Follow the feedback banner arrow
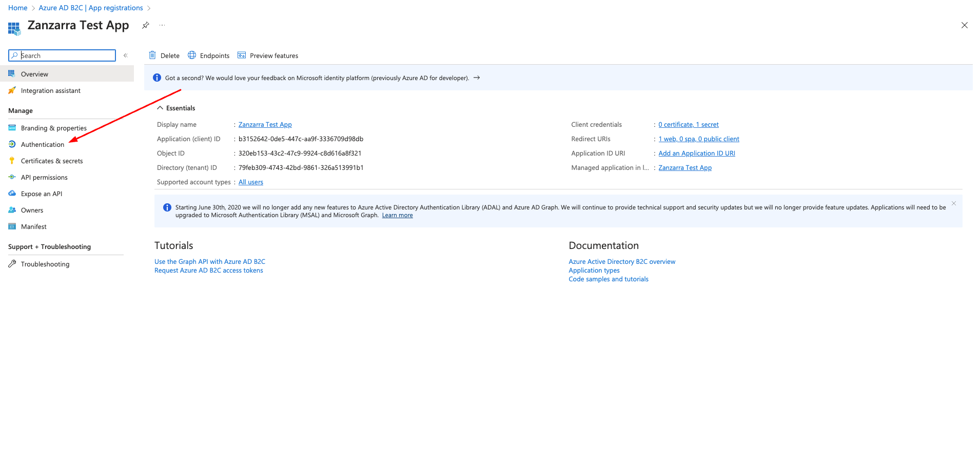Image resolution: width=980 pixels, height=460 pixels. 477,78
